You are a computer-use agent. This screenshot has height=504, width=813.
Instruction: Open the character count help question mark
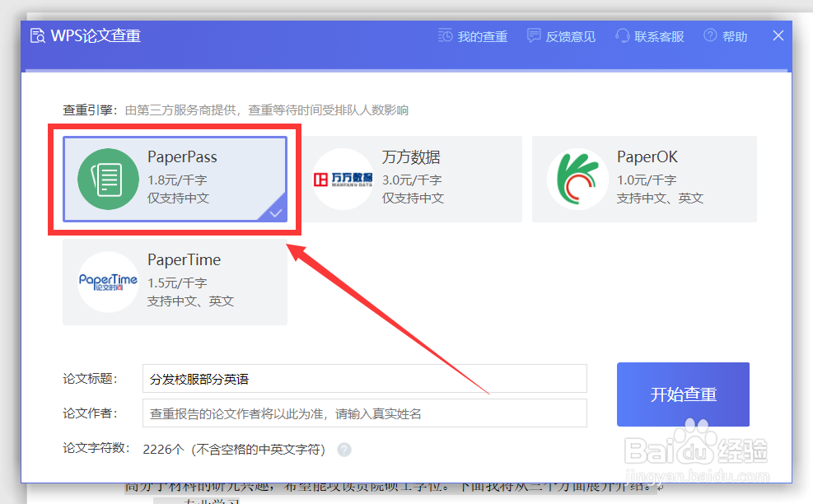pyautogui.click(x=344, y=449)
